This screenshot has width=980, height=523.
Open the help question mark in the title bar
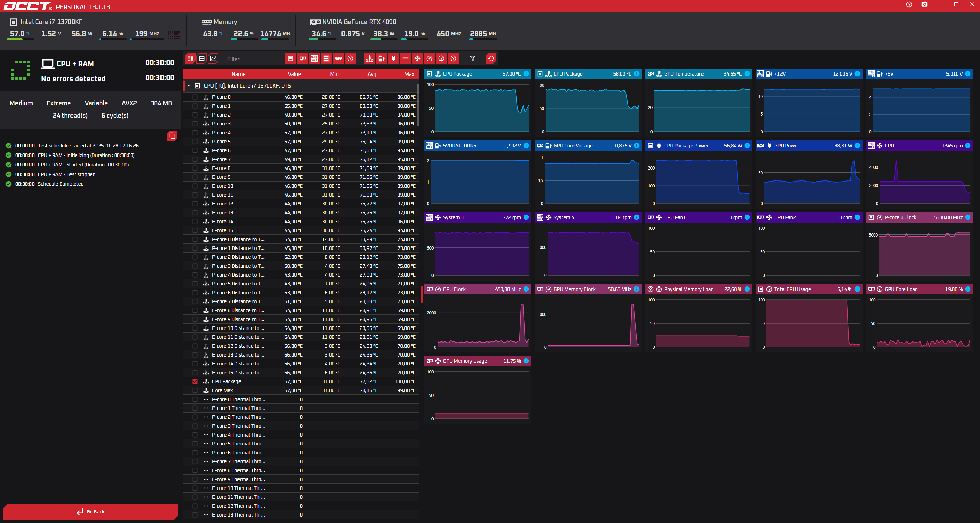(x=909, y=4)
